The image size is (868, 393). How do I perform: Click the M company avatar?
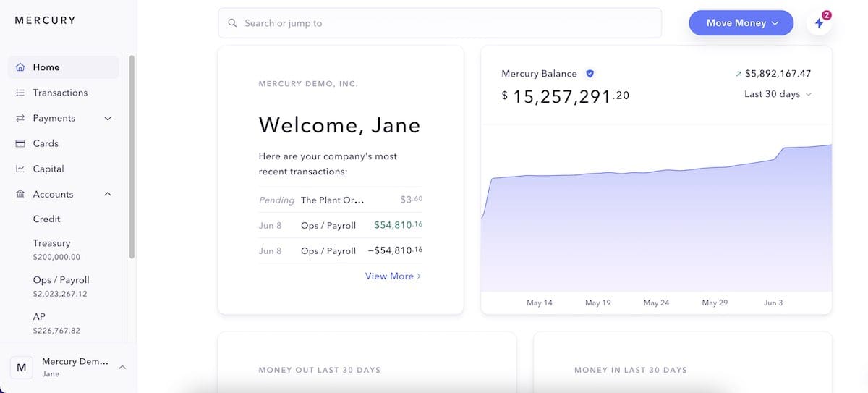pos(22,368)
